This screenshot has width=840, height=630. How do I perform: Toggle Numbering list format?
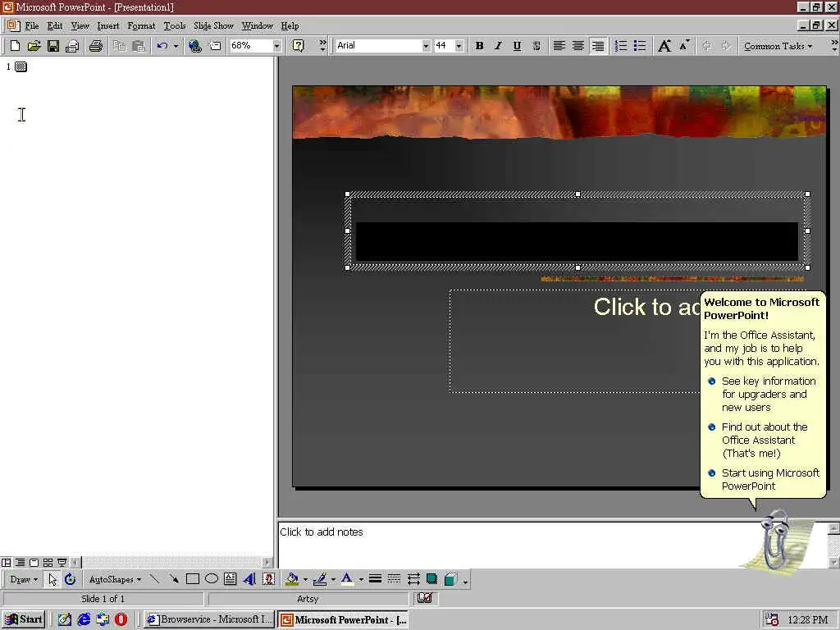[x=620, y=46]
